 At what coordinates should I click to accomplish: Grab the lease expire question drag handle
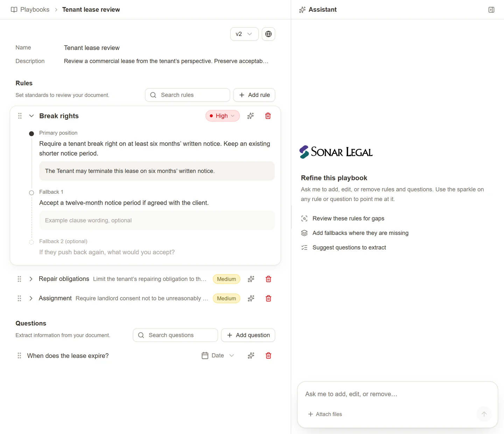(x=19, y=356)
